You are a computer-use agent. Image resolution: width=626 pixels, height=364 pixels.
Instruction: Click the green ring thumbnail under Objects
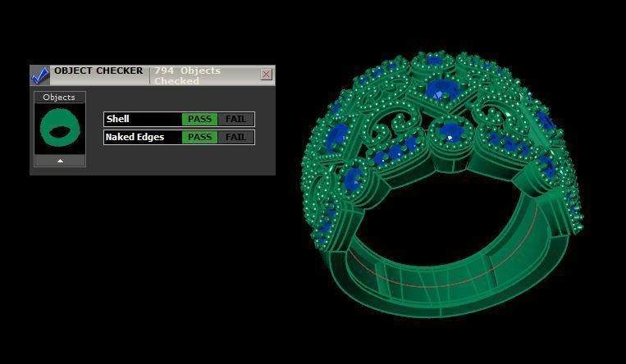click(60, 129)
